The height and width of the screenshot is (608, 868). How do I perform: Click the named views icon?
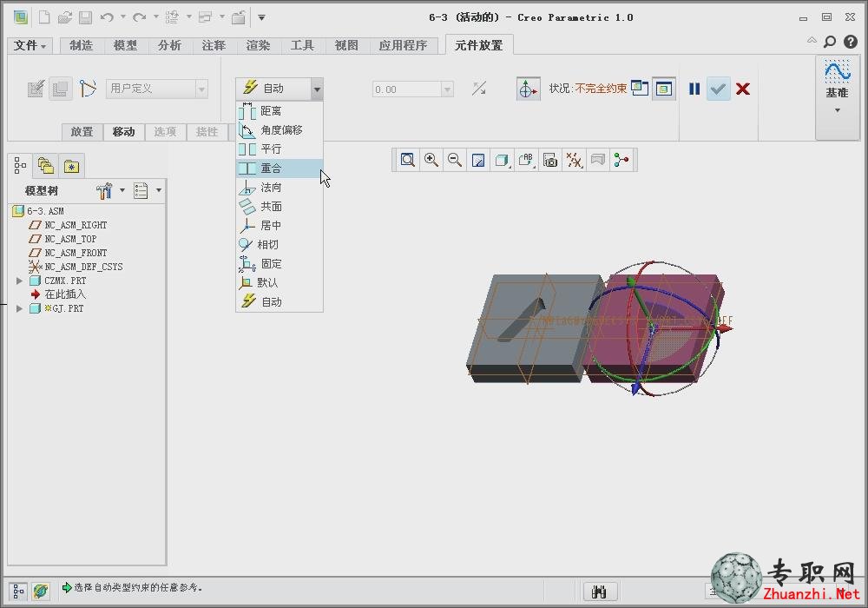526,160
